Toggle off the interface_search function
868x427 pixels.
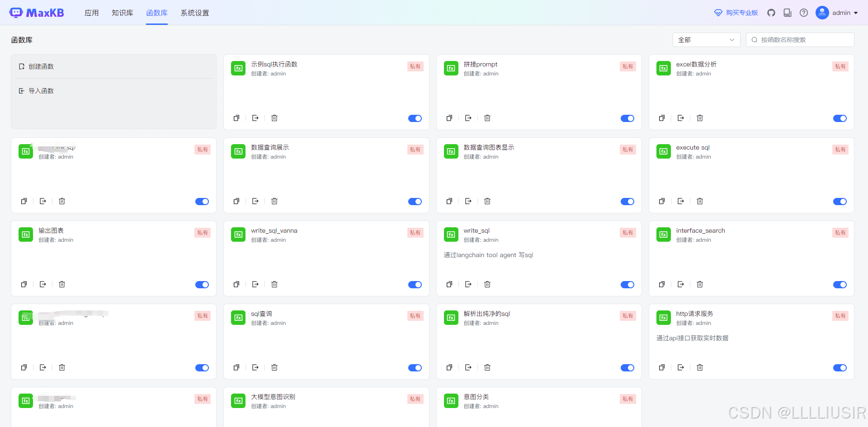pos(840,285)
